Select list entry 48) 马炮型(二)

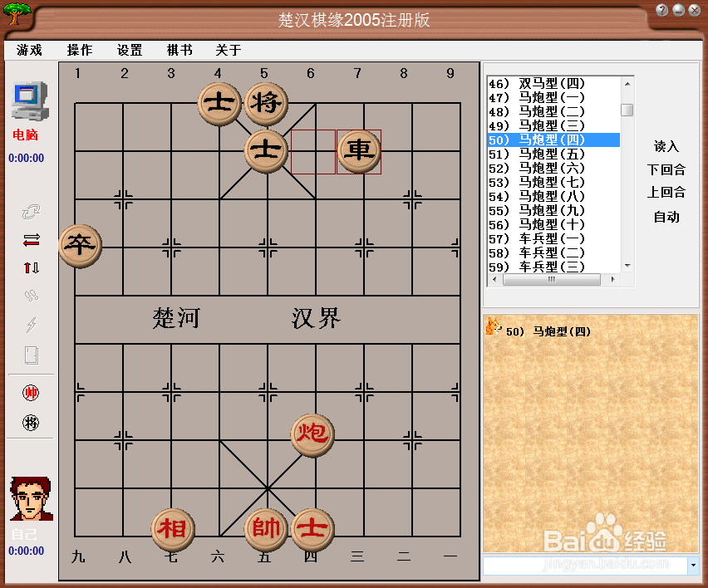click(x=553, y=111)
